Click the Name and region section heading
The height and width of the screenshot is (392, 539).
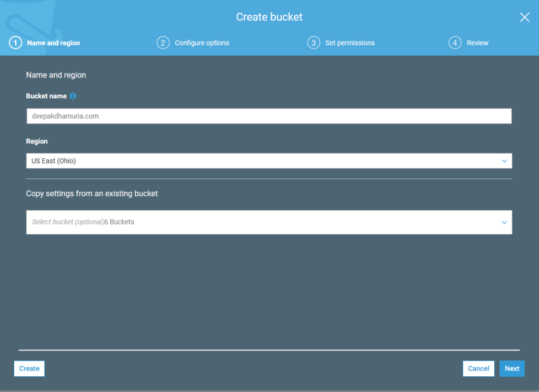[56, 75]
